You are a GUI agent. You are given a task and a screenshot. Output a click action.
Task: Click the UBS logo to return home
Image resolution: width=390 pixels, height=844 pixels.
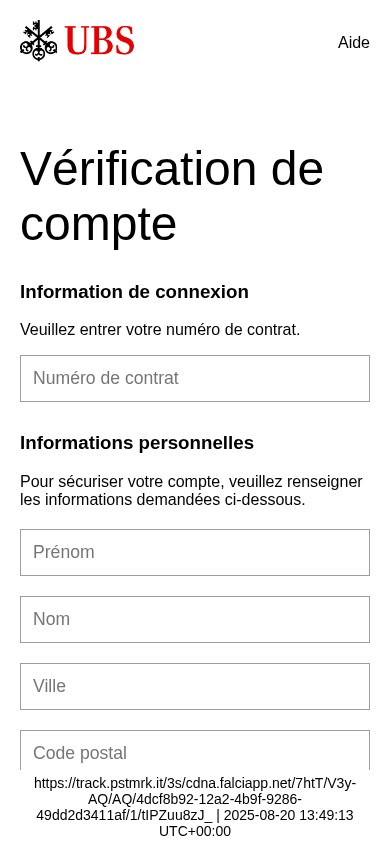tap(77, 40)
